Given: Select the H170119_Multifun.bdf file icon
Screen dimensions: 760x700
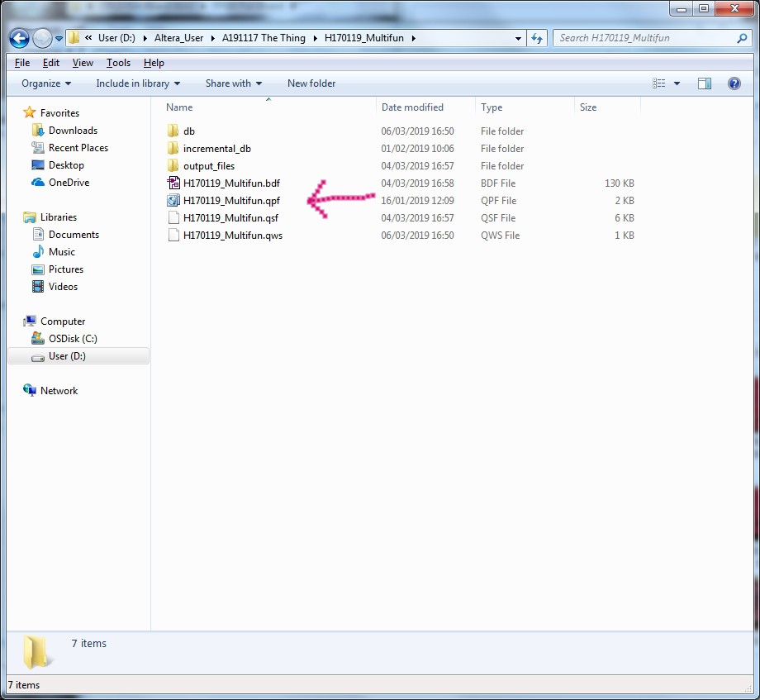Looking at the screenshot, I should [173, 183].
